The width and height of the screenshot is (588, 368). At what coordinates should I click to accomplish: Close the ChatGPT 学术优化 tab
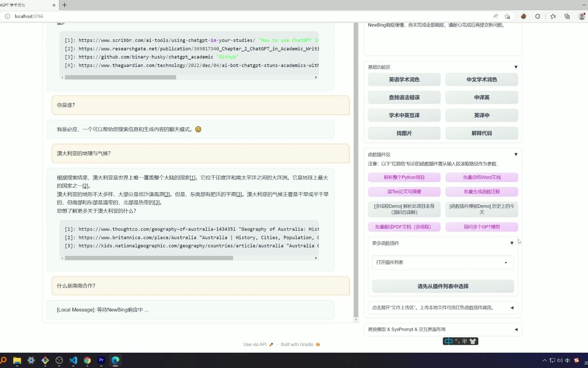54,5
